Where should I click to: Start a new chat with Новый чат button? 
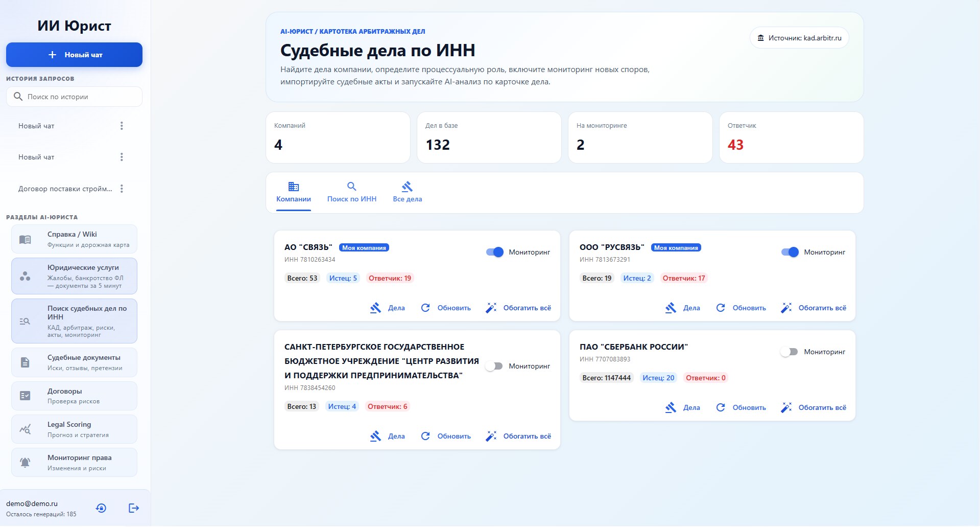coord(74,55)
